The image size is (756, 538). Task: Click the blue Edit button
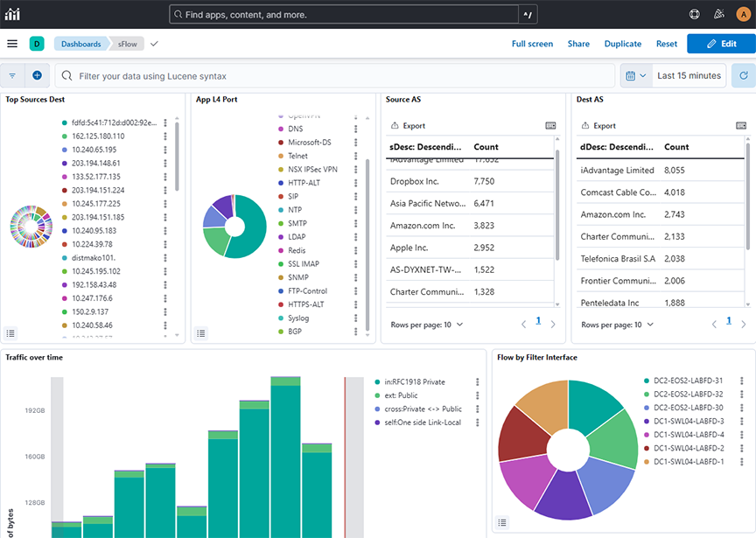coord(721,44)
